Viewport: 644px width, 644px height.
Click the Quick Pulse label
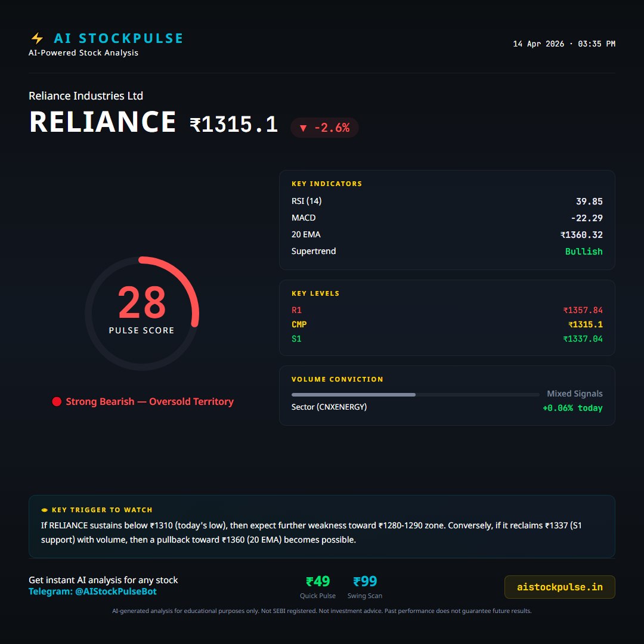[317, 596]
